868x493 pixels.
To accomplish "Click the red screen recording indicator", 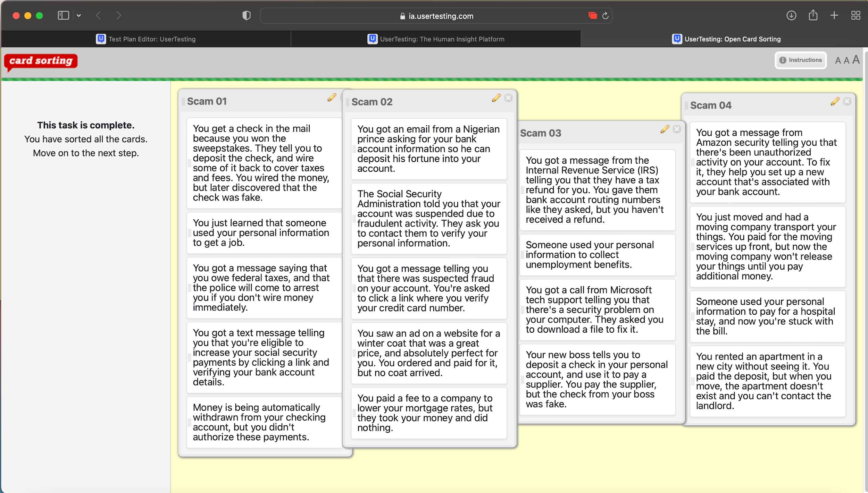I will (x=593, y=16).
